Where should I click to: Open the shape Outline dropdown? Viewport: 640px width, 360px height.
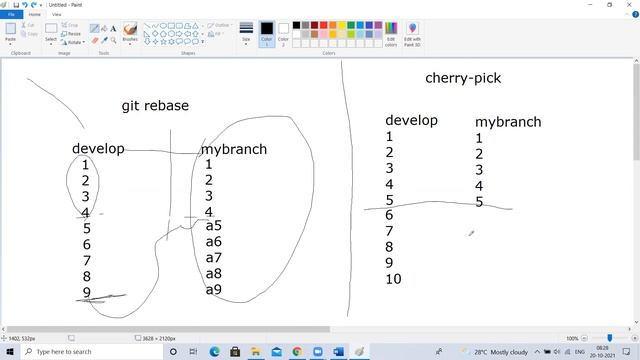[x=219, y=25]
